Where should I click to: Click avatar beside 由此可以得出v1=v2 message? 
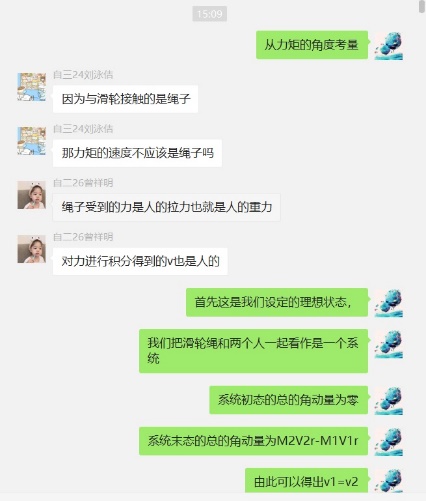pos(389,481)
